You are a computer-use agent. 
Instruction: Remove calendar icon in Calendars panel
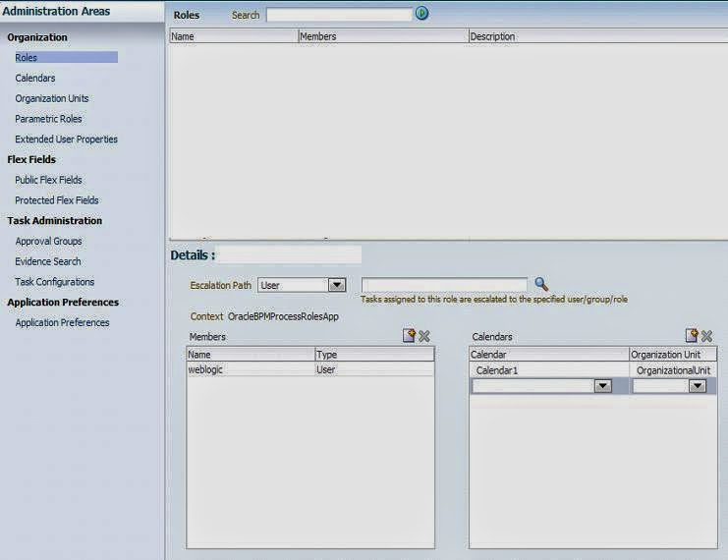click(x=706, y=336)
